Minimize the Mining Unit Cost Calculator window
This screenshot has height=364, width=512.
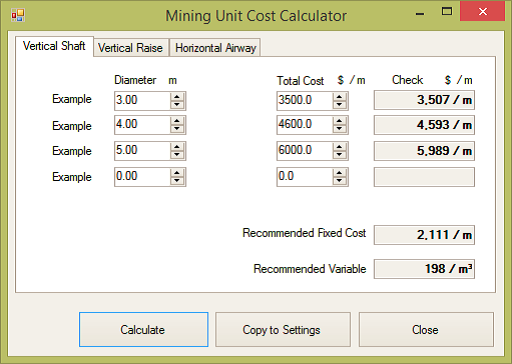pos(420,14)
